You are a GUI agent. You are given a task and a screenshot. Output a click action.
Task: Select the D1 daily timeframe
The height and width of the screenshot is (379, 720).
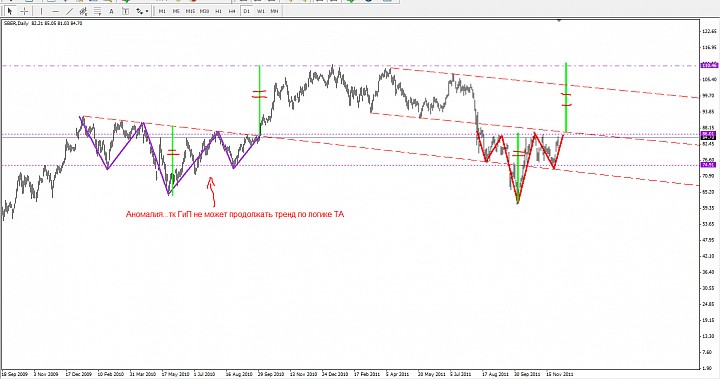click(x=247, y=11)
